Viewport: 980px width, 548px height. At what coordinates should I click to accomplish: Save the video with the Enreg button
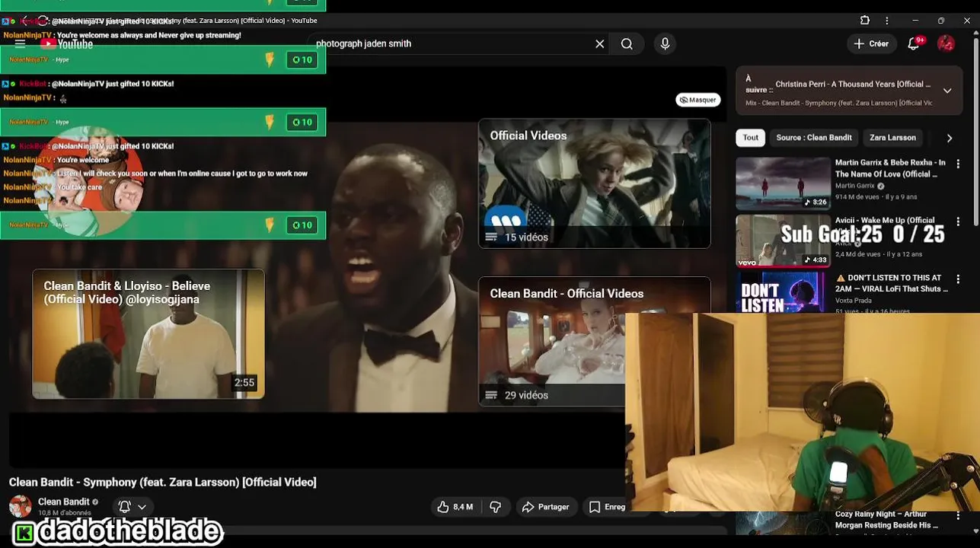click(x=608, y=507)
